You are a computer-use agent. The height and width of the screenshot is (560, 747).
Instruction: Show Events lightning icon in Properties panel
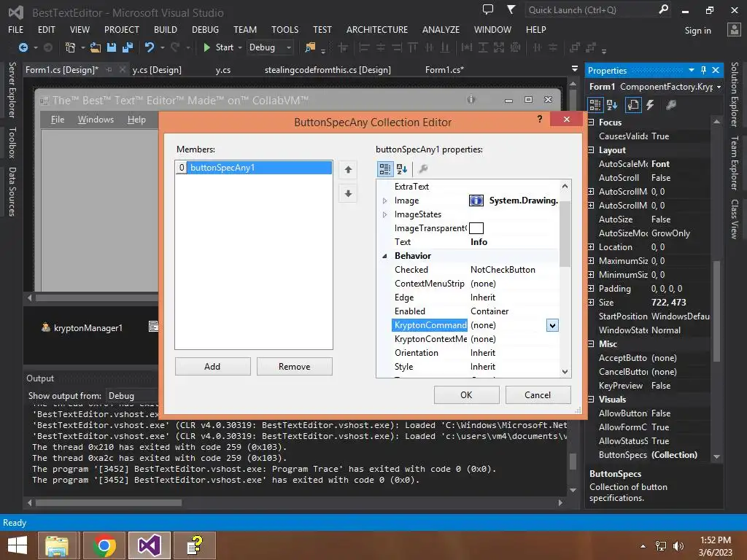(650, 105)
